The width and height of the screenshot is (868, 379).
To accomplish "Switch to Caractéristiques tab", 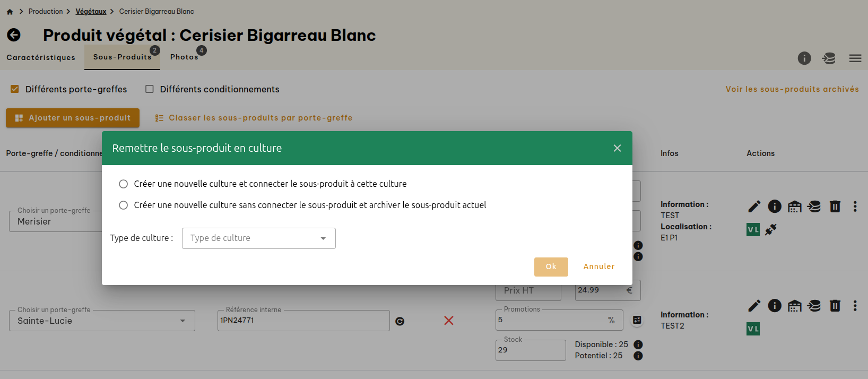I will coord(41,57).
